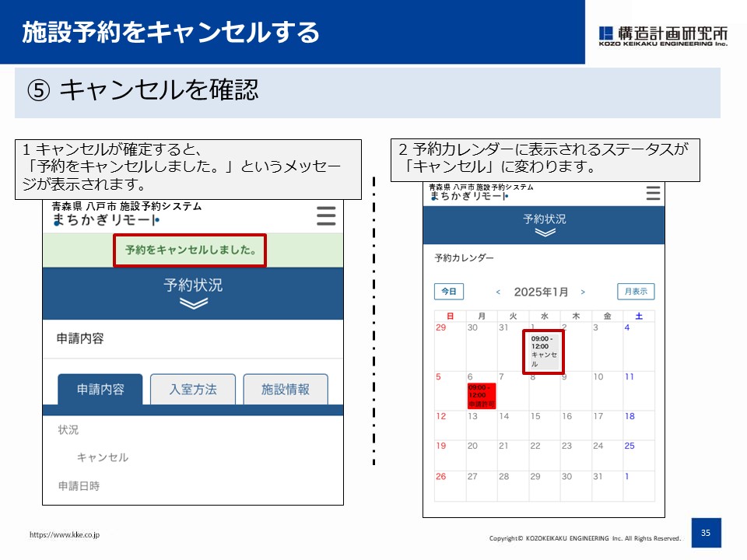Expand the 予約状況 chevron in left panel
This screenshot has width=747, height=560.
click(x=193, y=304)
